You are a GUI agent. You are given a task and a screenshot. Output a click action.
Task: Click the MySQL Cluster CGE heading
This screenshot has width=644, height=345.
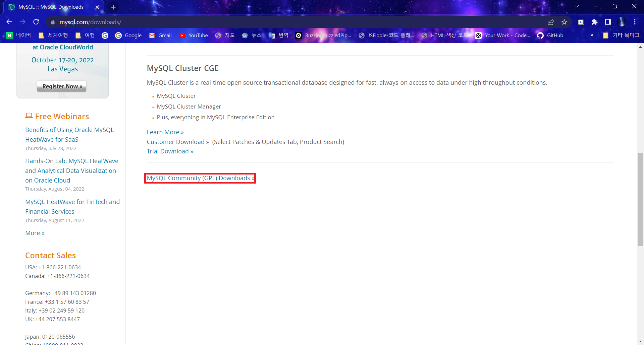pos(182,68)
